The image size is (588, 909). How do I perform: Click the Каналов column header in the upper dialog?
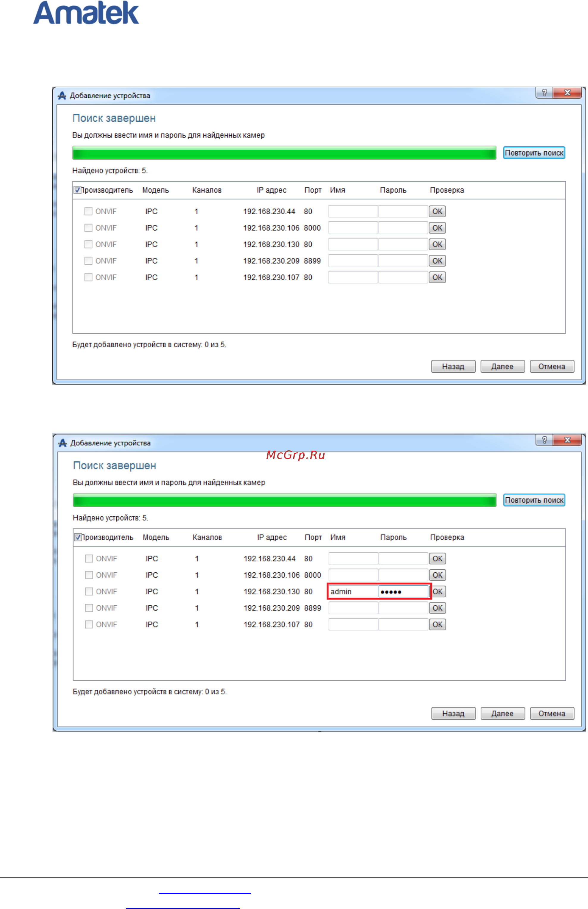[x=207, y=190]
